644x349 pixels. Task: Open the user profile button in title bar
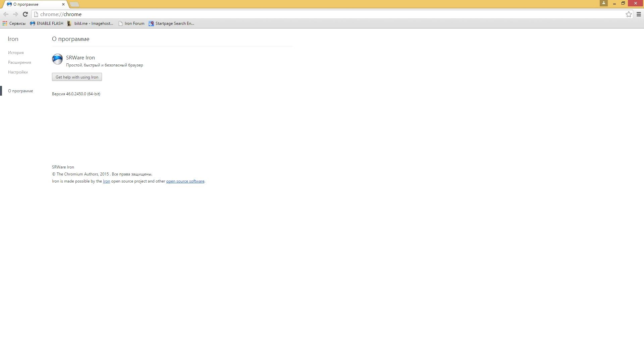click(603, 3)
